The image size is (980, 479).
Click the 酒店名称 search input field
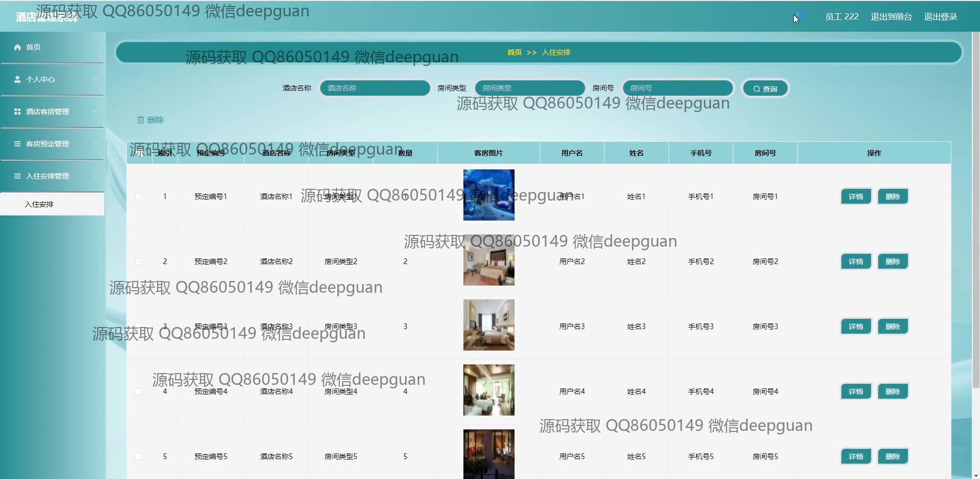click(375, 88)
